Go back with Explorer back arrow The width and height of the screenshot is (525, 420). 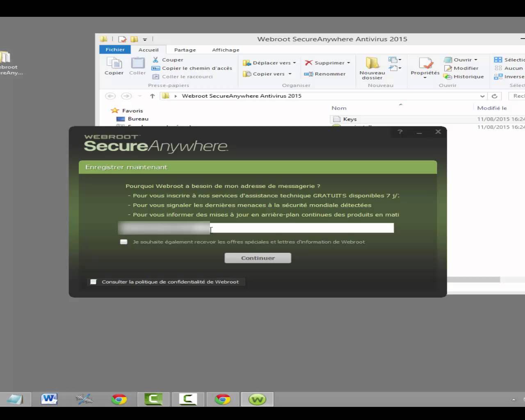coord(110,96)
